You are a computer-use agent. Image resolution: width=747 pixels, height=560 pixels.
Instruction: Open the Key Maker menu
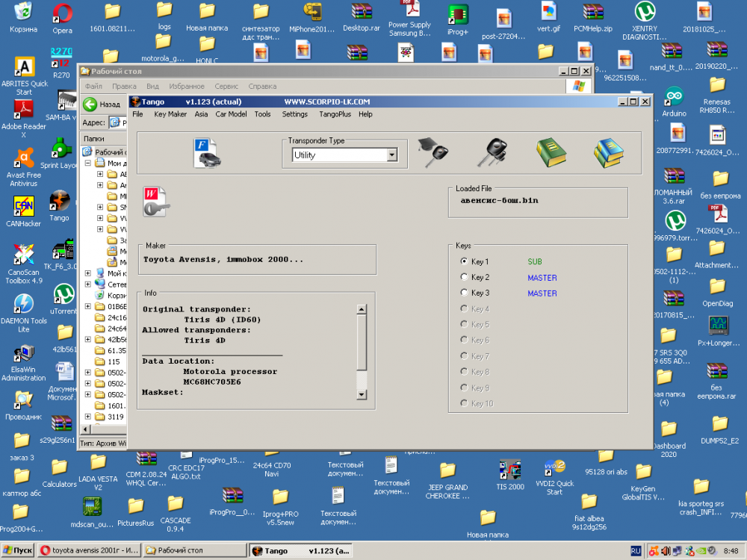click(170, 114)
